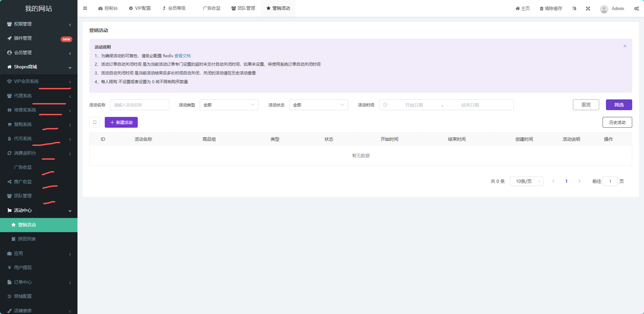The width and height of the screenshot is (644, 314).
Task: Click the 新建活动 button
Action: 121,122
